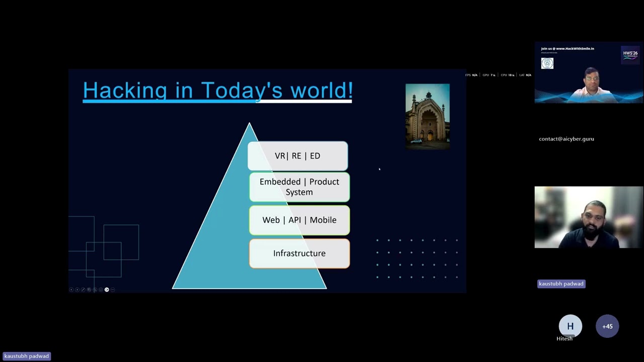Open the pen and laser pointer tools
This screenshot has width=644, height=362.
click(x=83, y=290)
